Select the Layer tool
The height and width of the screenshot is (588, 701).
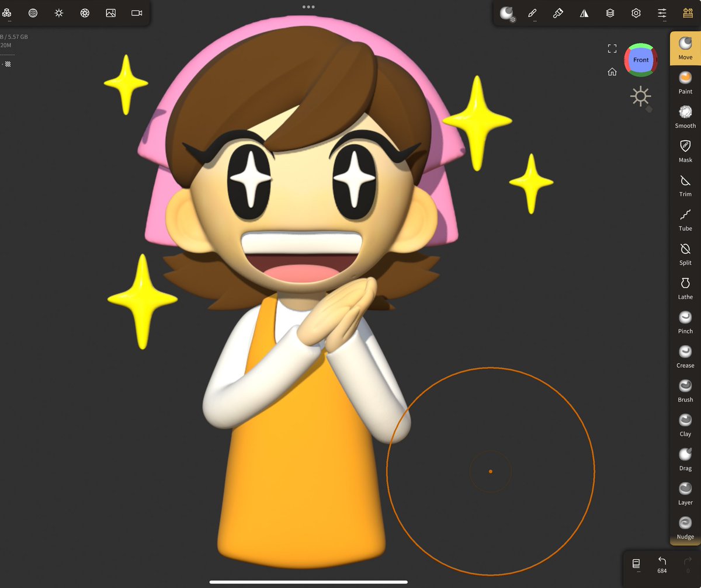(x=685, y=493)
